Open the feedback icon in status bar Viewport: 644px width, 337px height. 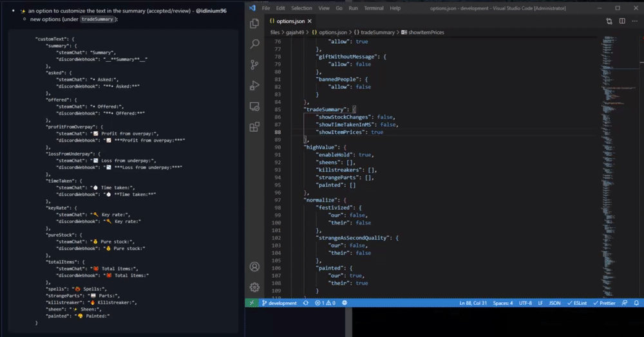click(x=625, y=303)
